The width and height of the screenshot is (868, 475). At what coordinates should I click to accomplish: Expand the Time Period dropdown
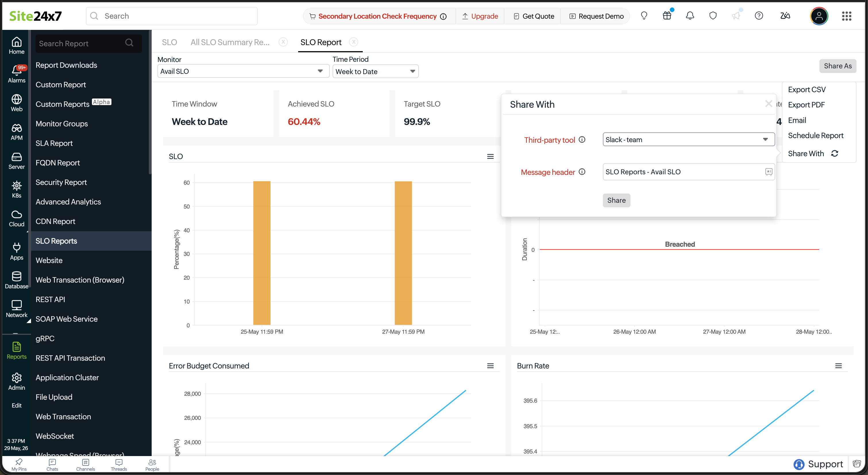[x=375, y=72]
